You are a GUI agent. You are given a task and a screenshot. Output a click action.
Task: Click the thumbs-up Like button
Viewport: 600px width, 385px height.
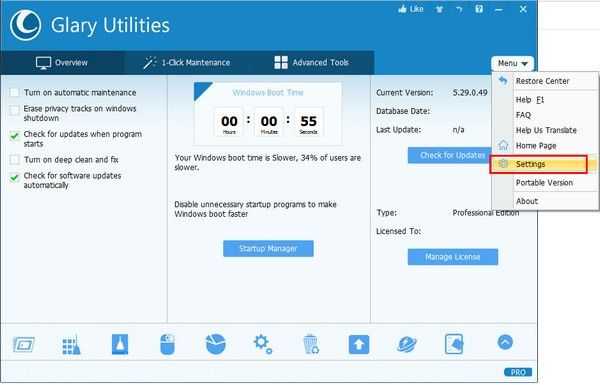411,9
